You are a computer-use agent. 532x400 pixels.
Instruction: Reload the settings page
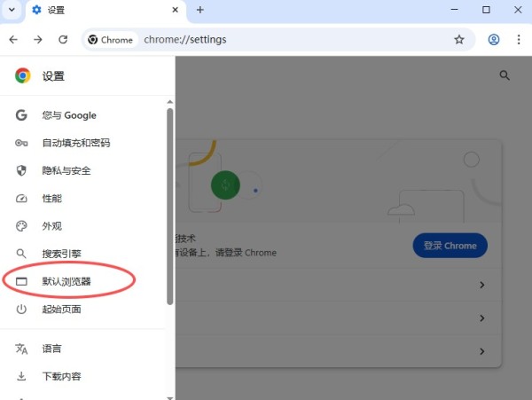click(x=63, y=40)
